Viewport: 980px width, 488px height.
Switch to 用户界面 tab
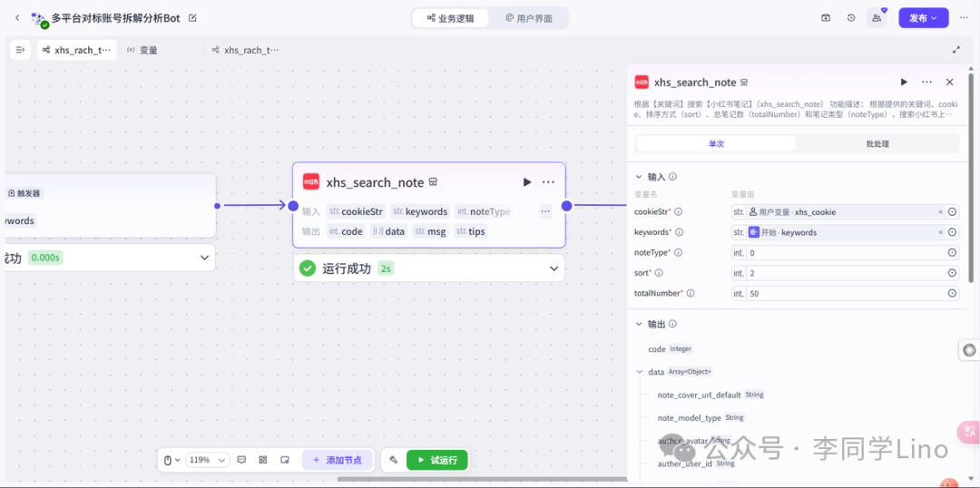pyautogui.click(x=529, y=18)
